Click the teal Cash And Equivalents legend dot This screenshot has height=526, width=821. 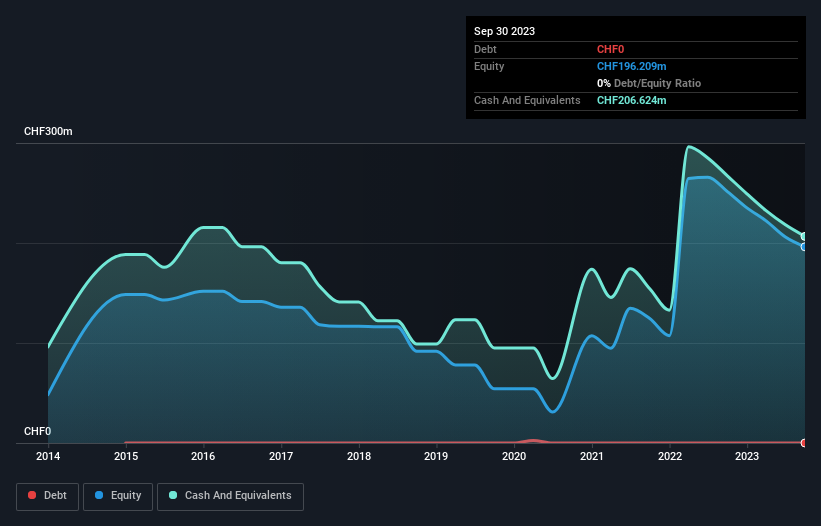coord(173,495)
